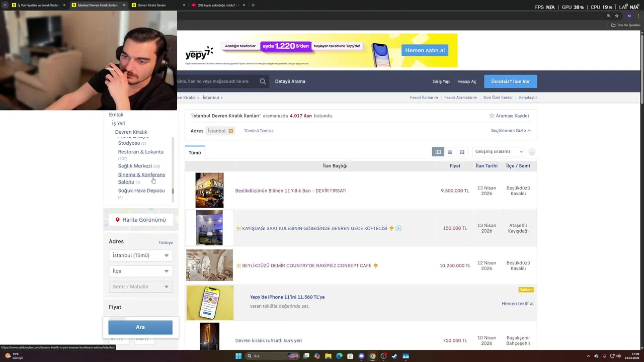Open Size Özel İlanlar link

[x=498, y=98]
